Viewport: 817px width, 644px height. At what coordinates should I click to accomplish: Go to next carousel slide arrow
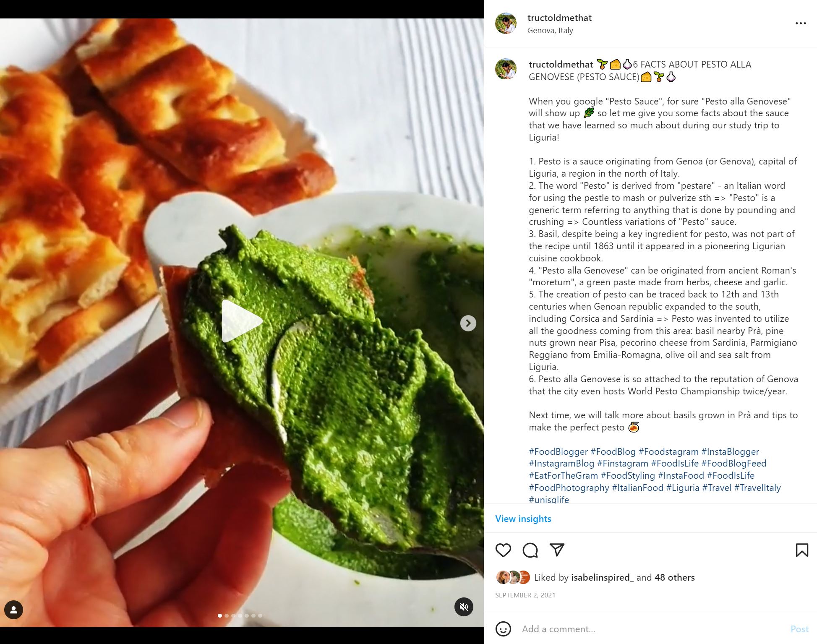click(x=468, y=323)
